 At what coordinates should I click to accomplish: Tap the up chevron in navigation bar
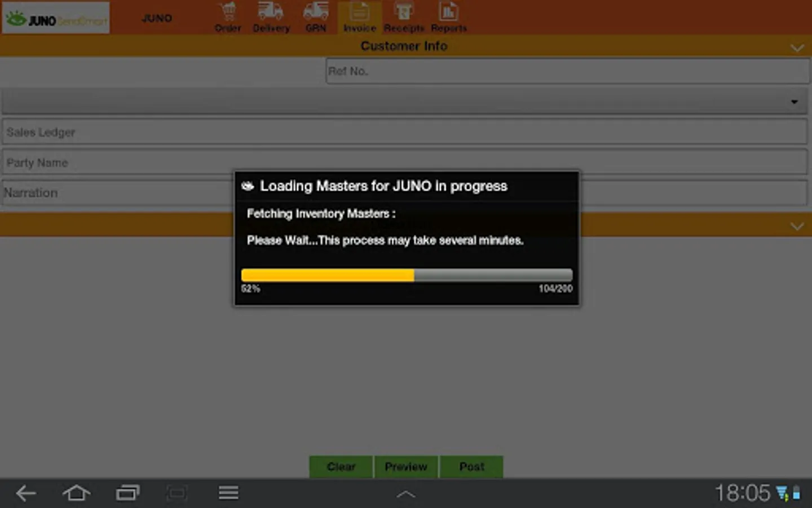coord(406,495)
